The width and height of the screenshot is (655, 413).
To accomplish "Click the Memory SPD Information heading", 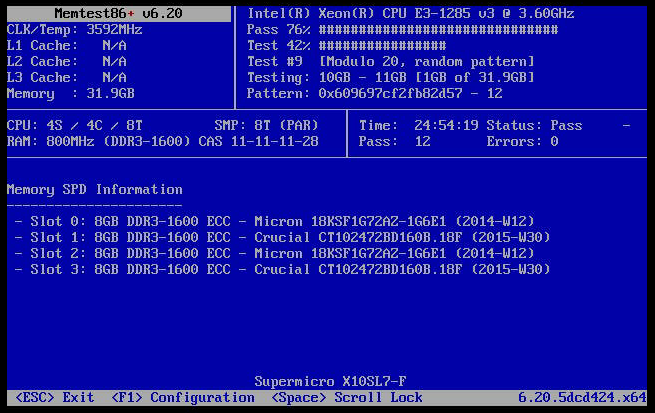I will (94, 190).
